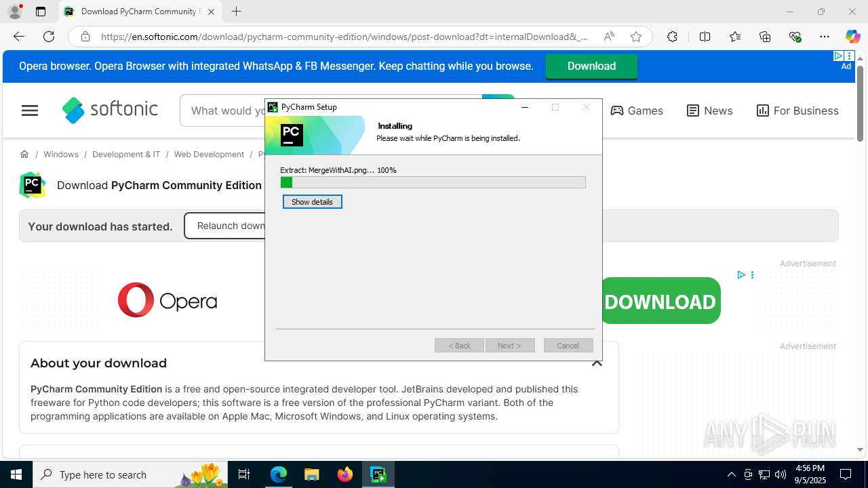
Task: Open the News section
Action: tap(710, 110)
